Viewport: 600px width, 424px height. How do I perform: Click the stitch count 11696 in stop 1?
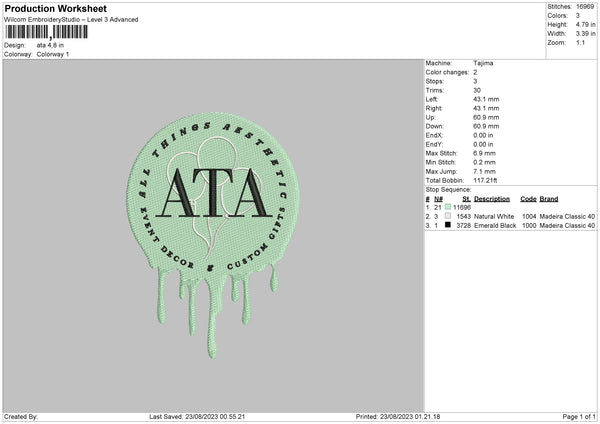click(x=462, y=207)
